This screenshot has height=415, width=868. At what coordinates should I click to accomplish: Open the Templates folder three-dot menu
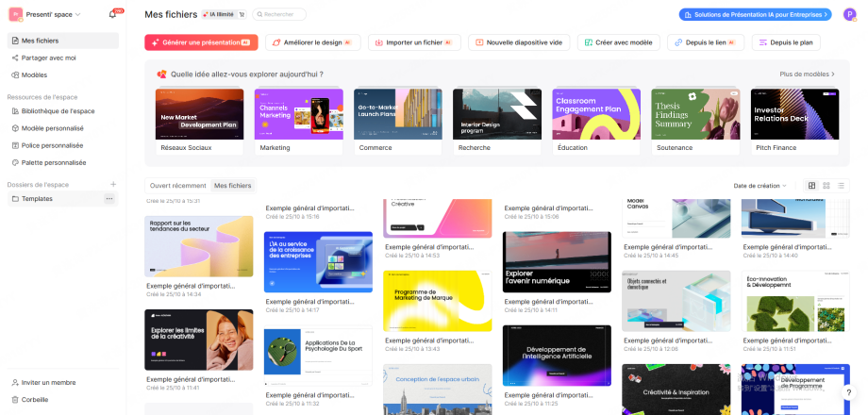pyautogui.click(x=109, y=199)
